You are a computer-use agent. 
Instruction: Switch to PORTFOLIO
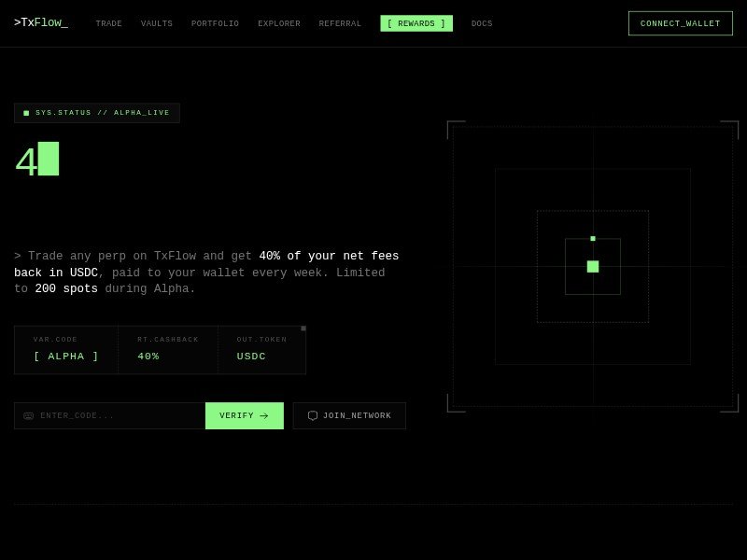tap(215, 23)
